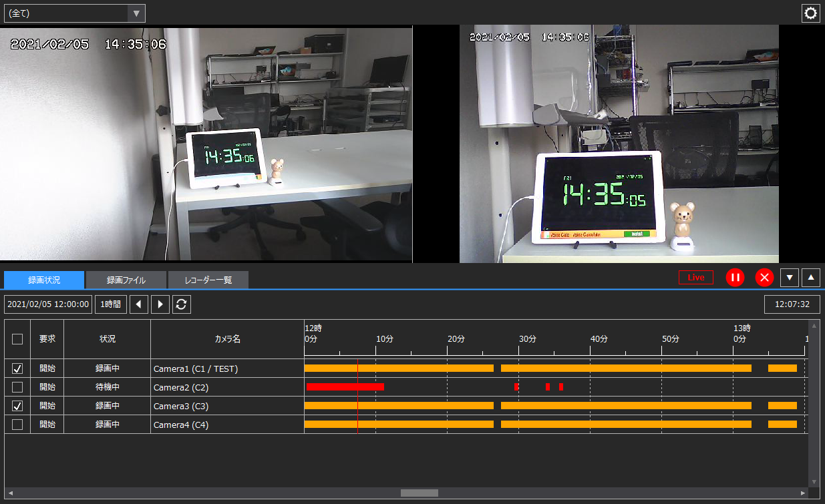This screenshot has width=825, height=504.
Task: Go to the previous time period arrow
Action: click(x=138, y=304)
